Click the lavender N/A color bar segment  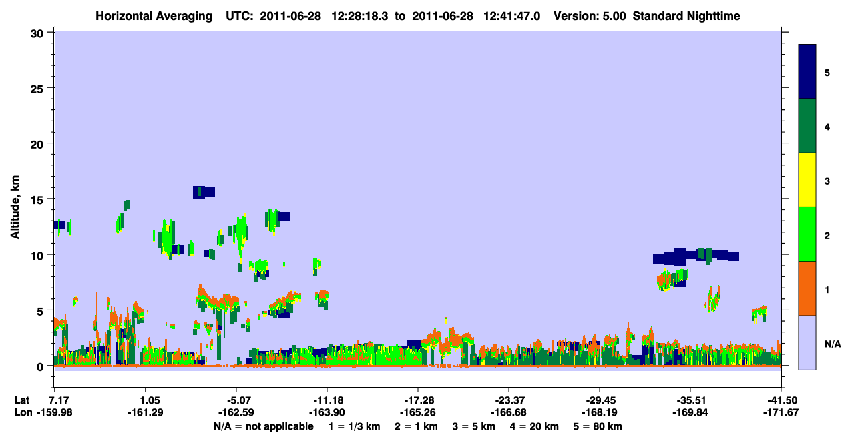click(x=807, y=342)
